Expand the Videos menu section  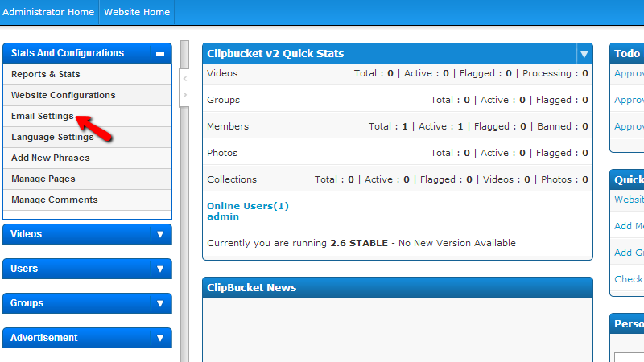pyautogui.click(x=87, y=234)
